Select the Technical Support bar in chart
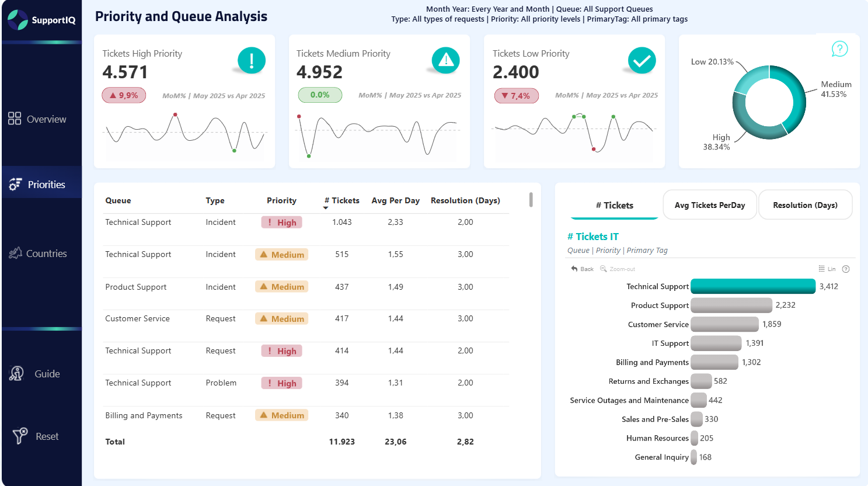 [x=752, y=286]
